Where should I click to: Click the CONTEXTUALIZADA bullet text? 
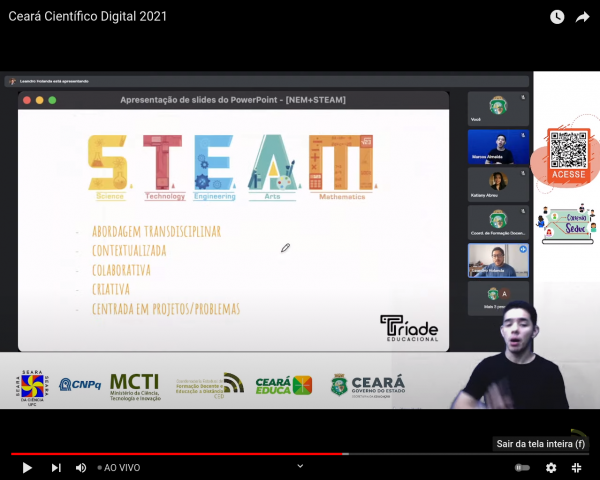click(x=129, y=251)
